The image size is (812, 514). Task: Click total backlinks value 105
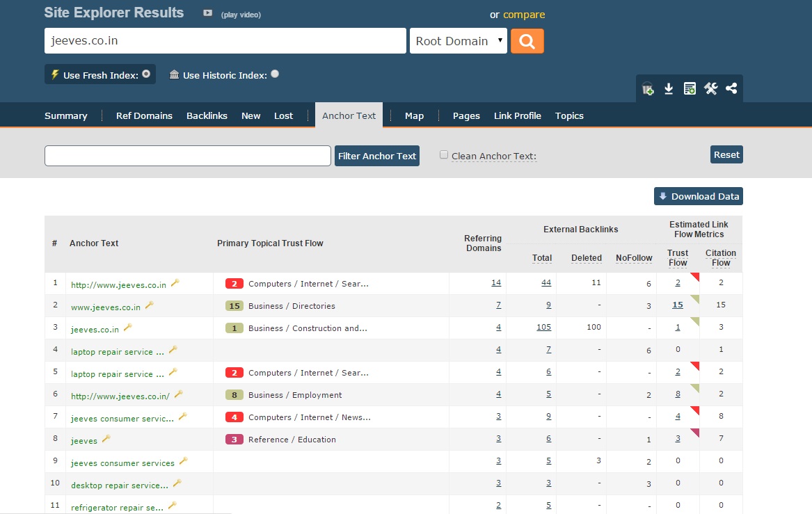543,327
